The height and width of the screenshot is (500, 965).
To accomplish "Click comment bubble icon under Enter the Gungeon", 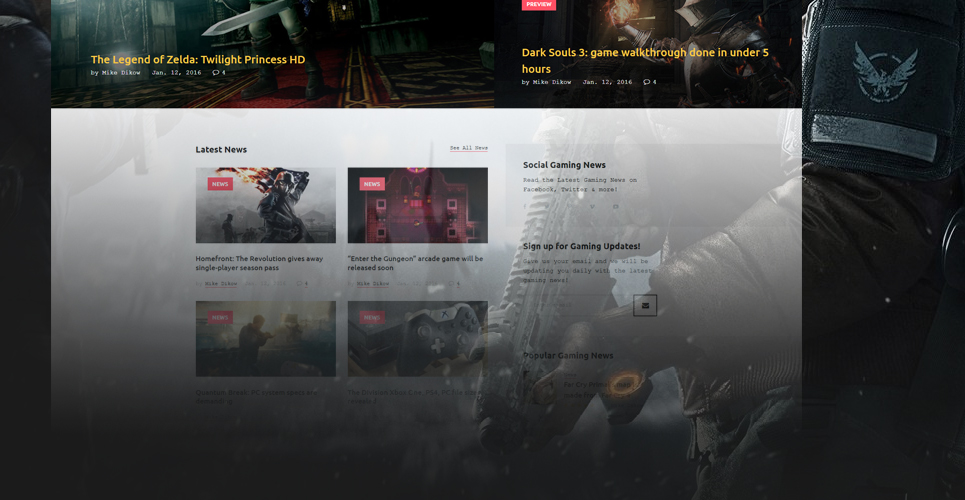I will [451, 284].
